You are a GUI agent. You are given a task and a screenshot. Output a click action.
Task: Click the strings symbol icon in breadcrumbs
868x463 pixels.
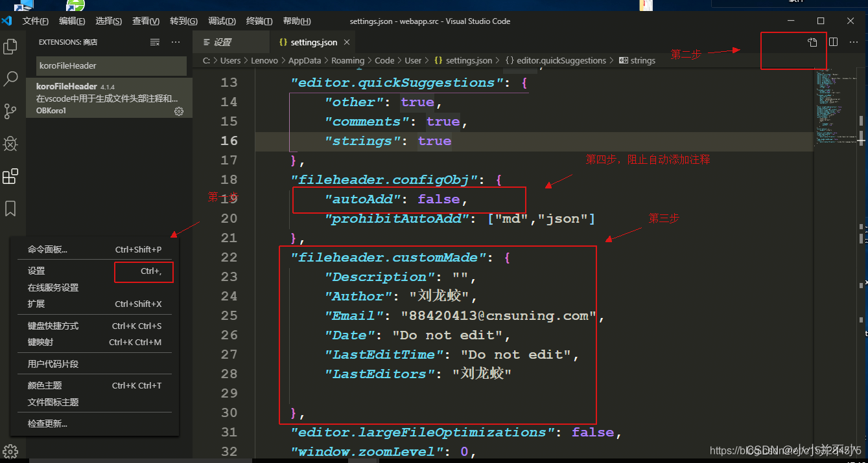pos(624,60)
